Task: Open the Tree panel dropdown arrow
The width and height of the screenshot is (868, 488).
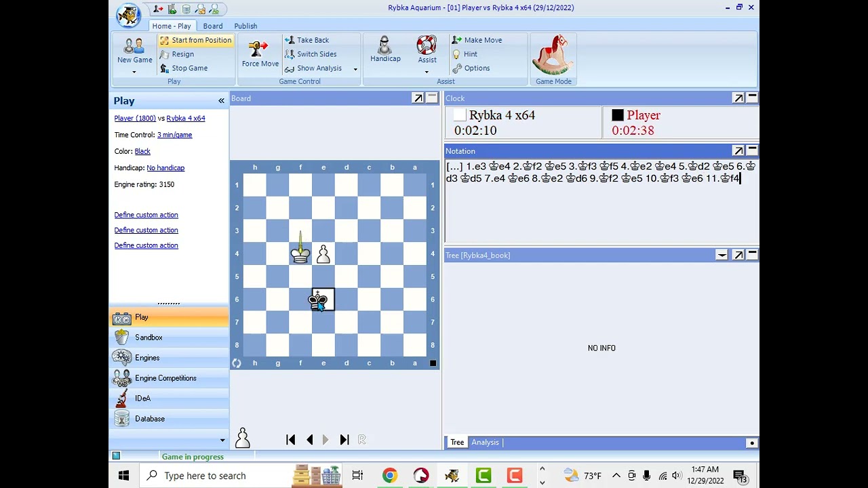Action: (x=722, y=256)
